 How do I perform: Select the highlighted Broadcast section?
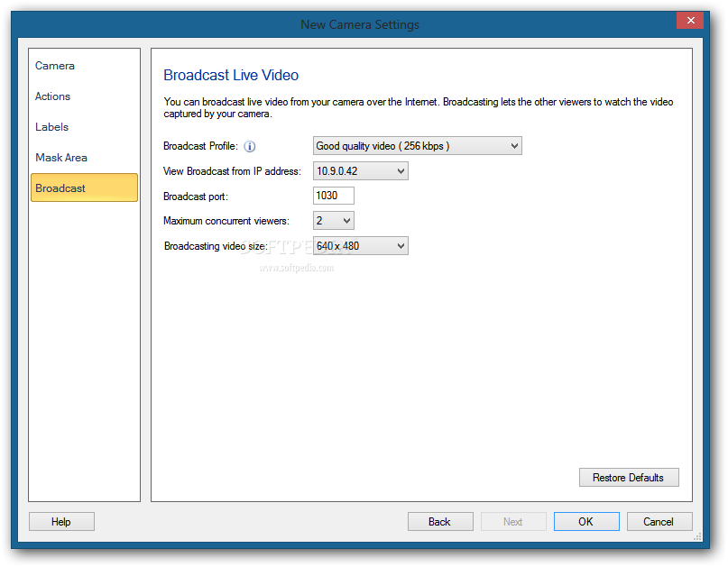coord(84,187)
